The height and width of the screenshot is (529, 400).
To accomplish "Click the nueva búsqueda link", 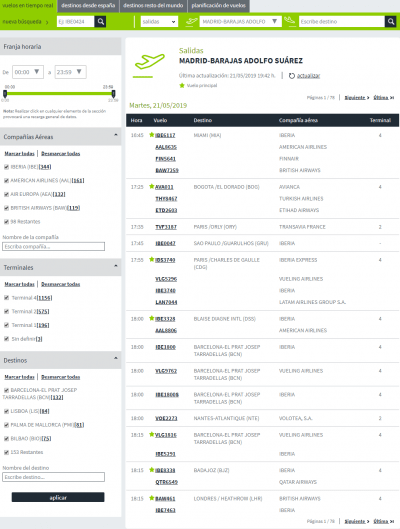I will [x=22, y=22].
